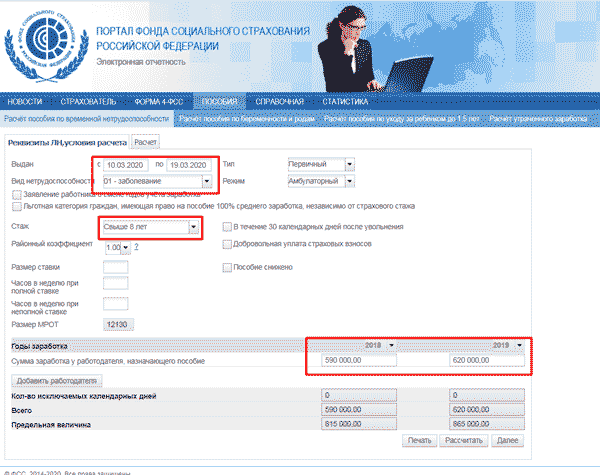600x475 pixels.
Task: Open the СТАТИСТИКА menu
Action: [x=345, y=102]
